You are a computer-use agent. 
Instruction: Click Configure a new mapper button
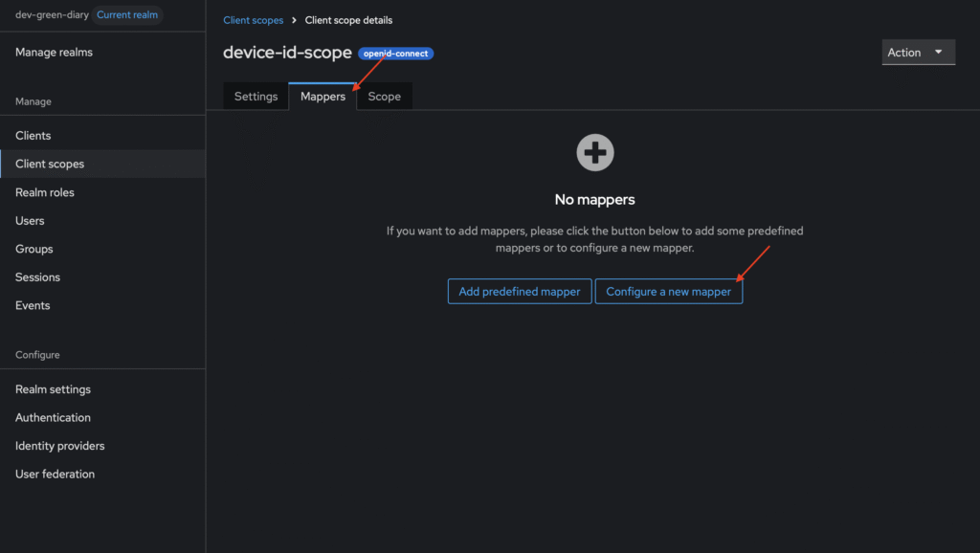tap(668, 292)
